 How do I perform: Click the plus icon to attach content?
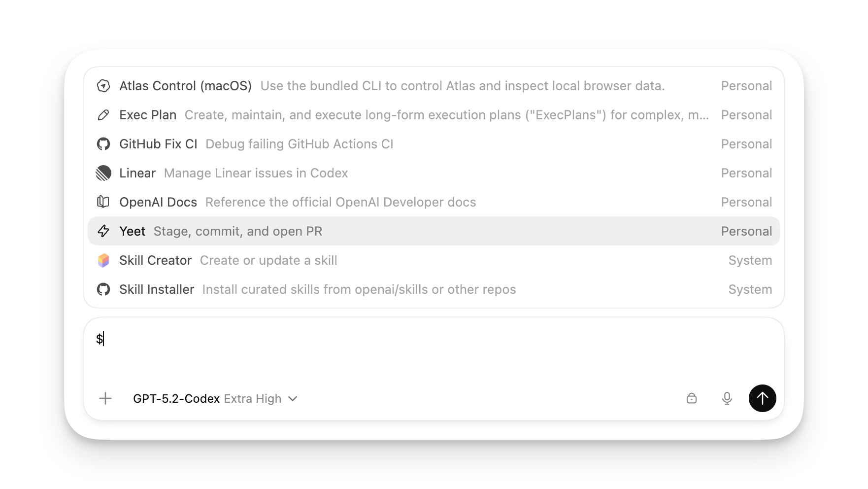pos(105,398)
